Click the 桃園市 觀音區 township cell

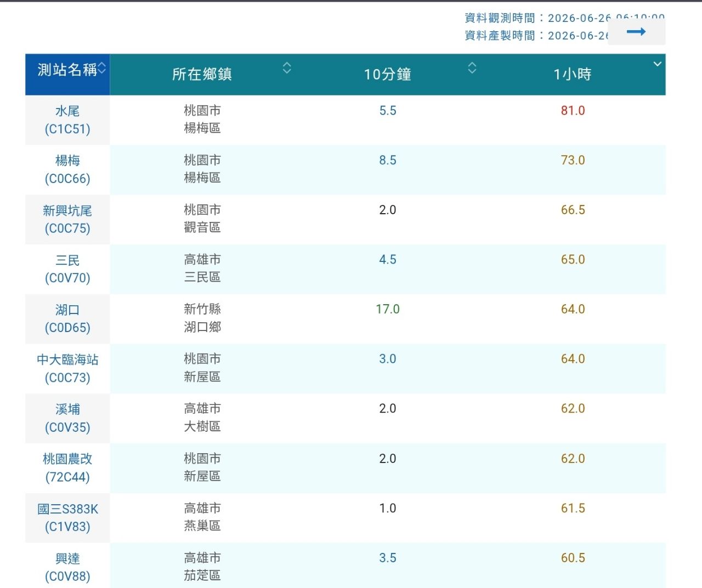point(202,219)
